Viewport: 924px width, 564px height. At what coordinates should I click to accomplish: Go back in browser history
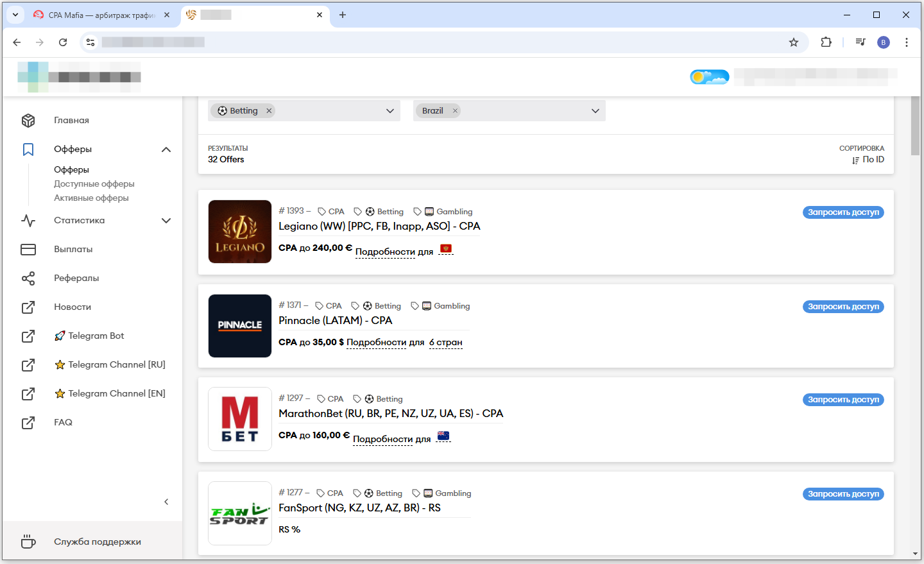click(x=17, y=42)
